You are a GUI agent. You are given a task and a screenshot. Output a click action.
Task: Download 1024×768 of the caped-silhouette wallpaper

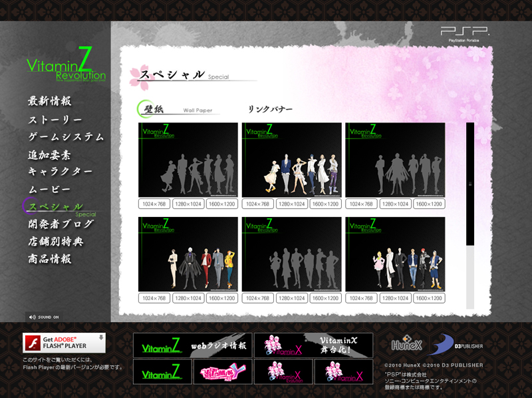pos(361,204)
